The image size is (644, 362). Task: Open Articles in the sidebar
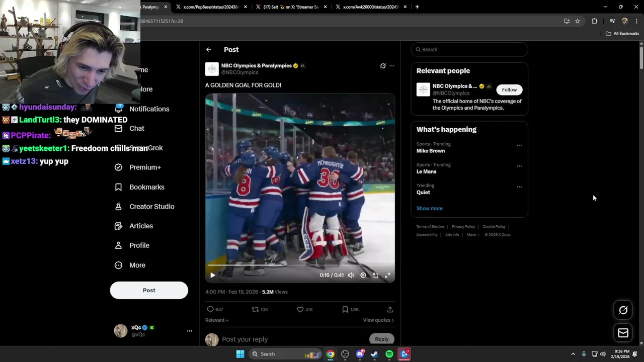pyautogui.click(x=134, y=226)
